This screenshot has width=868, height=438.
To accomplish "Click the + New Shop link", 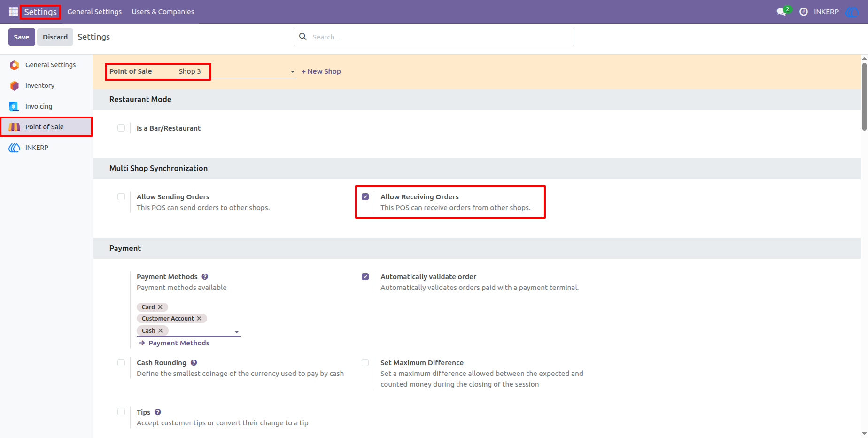I will click(x=321, y=71).
